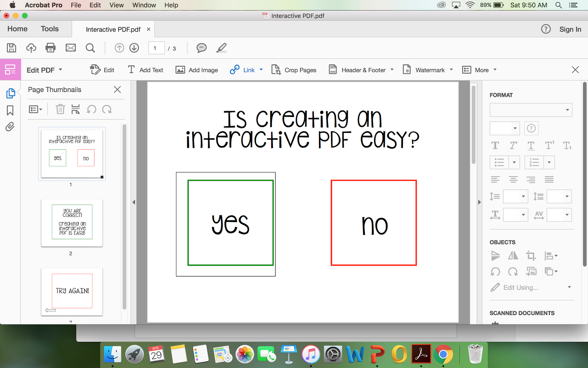Open the Window menu
This screenshot has height=368, width=588.
pos(144,5)
